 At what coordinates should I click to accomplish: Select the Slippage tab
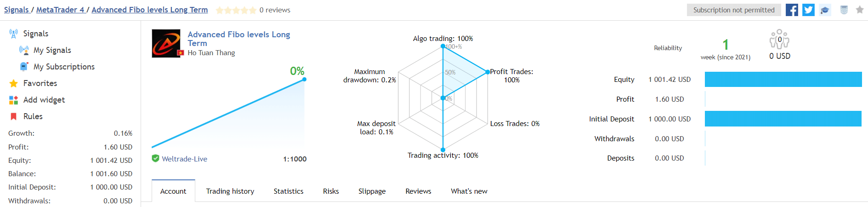tap(372, 191)
